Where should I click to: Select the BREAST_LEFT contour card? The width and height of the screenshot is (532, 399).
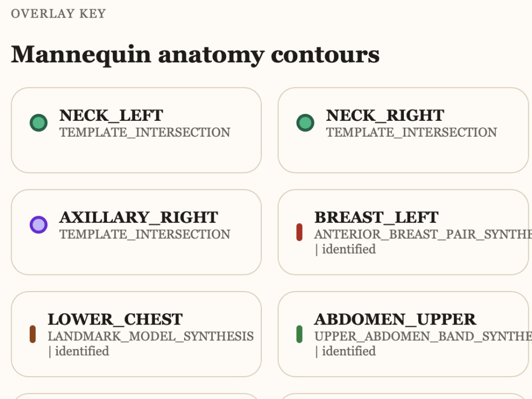(x=403, y=232)
